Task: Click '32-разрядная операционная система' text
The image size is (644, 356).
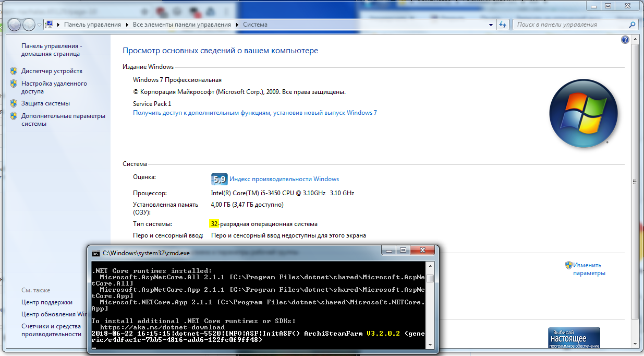Action: (x=264, y=224)
